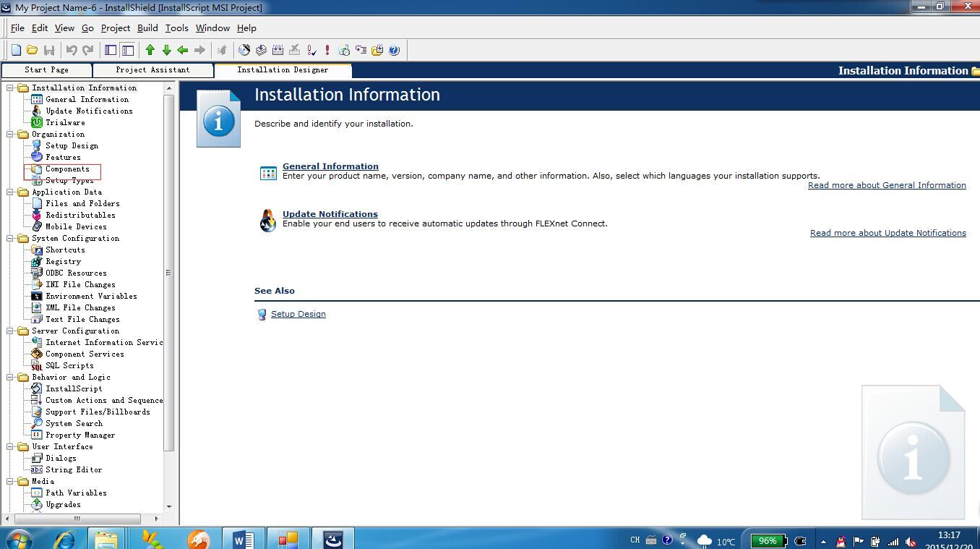Viewport: 980px width, 549px height.
Task: Collapse the System Configuration tree folder
Action: click(x=11, y=239)
